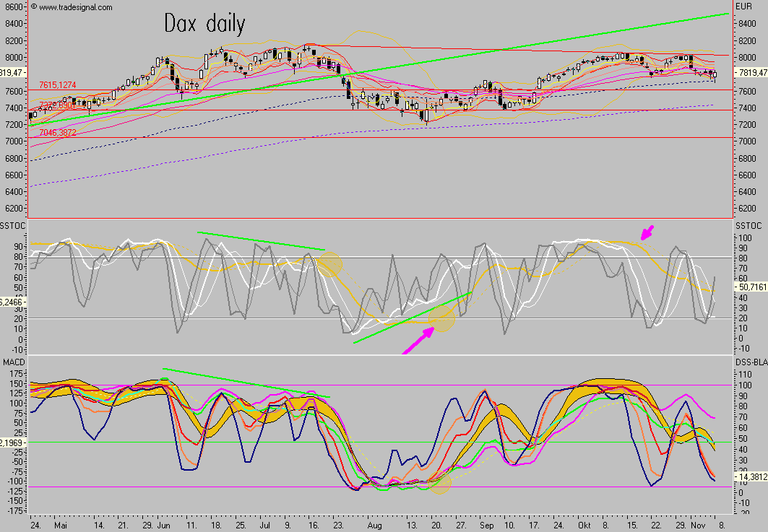Click the 50,7161 SSTOC value tag
768x532 pixels.
click(x=749, y=287)
